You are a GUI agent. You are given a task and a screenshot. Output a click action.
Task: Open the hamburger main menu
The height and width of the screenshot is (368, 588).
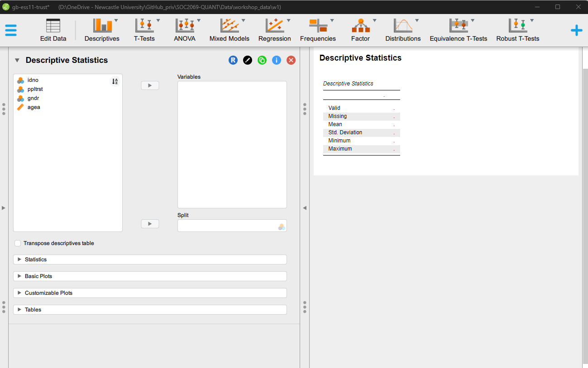pos(11,30)
